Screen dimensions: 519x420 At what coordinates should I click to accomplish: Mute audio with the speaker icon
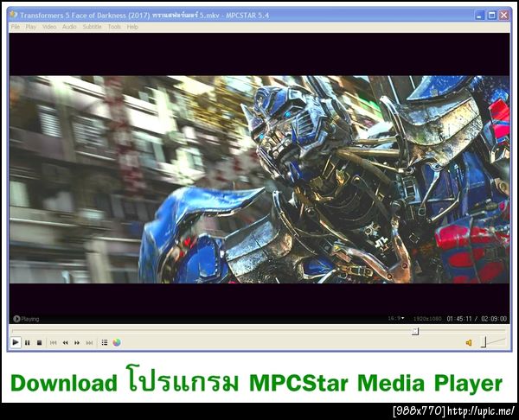[x=469, y=342]
